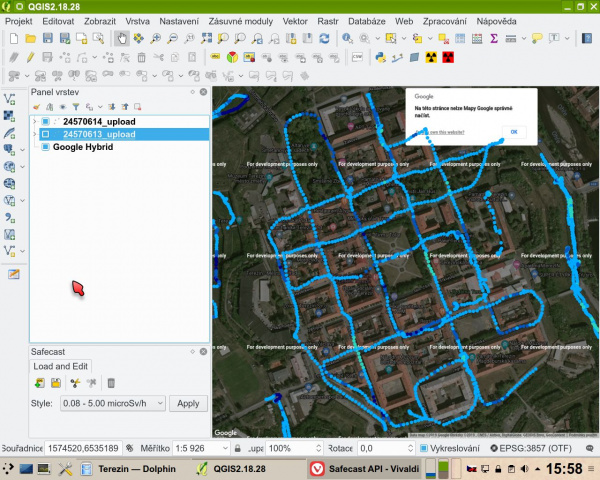Open project using the yellow folder icon
The width and height of the screenshot is (600, 480).
click(31, 38)
